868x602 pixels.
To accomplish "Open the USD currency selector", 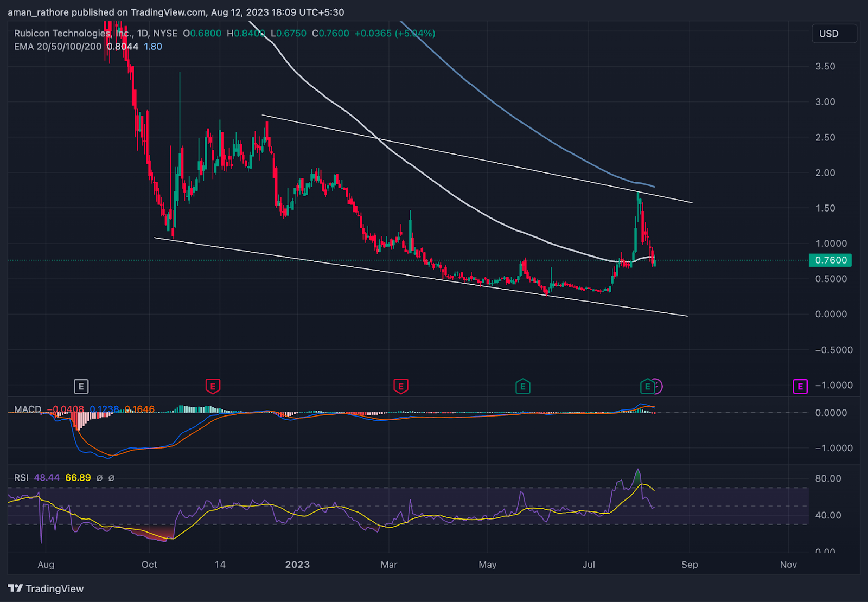I will click(834, 34).
